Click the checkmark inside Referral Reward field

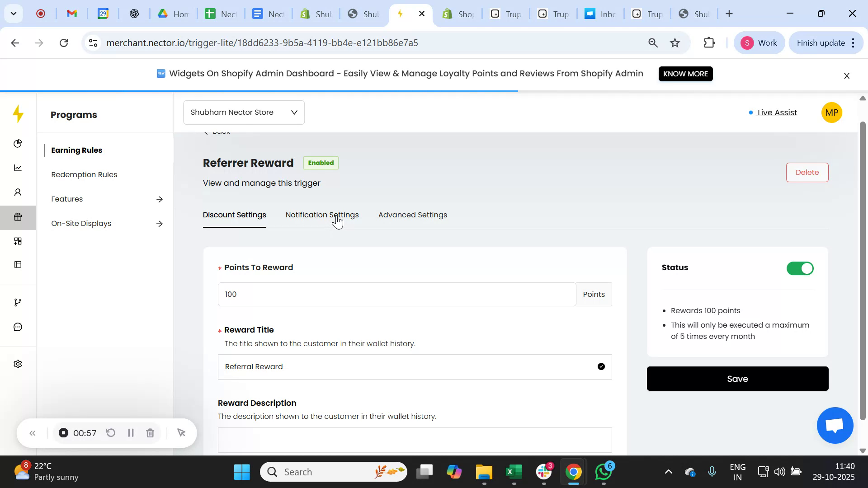(601, 366)
